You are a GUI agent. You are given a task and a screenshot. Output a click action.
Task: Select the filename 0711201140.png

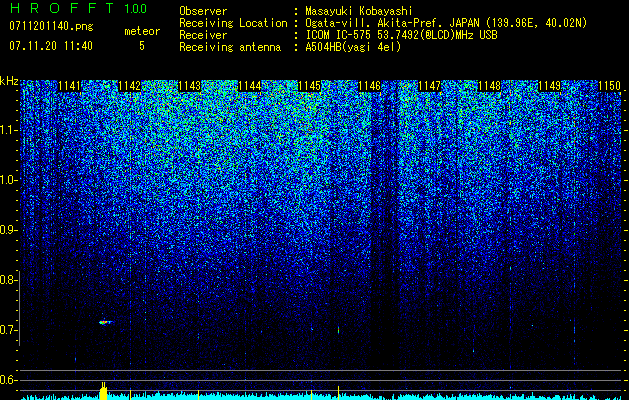(51, 27)
